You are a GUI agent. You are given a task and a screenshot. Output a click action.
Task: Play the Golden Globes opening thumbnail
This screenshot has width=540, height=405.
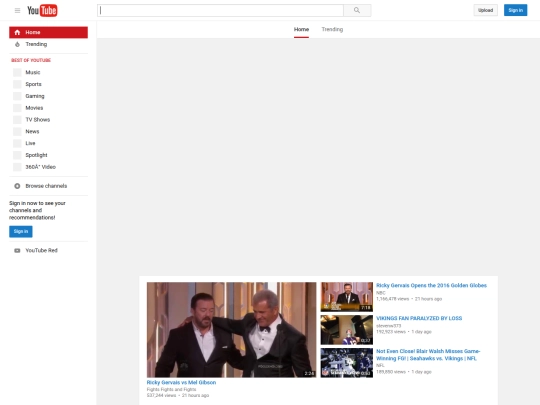pos(346,297)
